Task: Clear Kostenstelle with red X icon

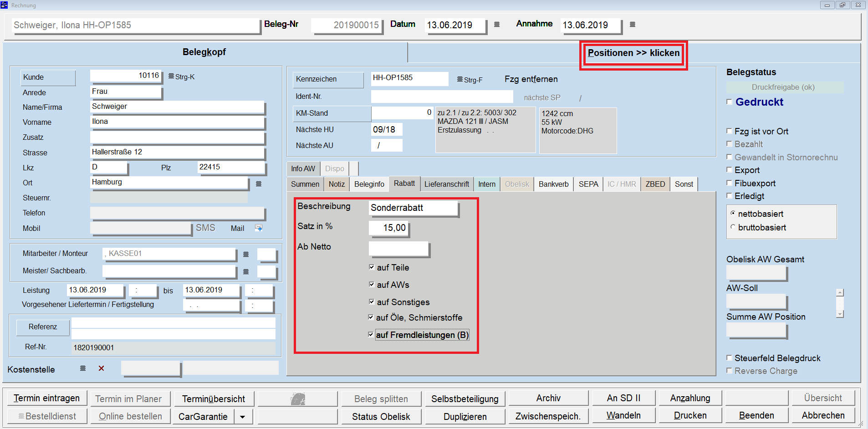Action: (101, 368)
